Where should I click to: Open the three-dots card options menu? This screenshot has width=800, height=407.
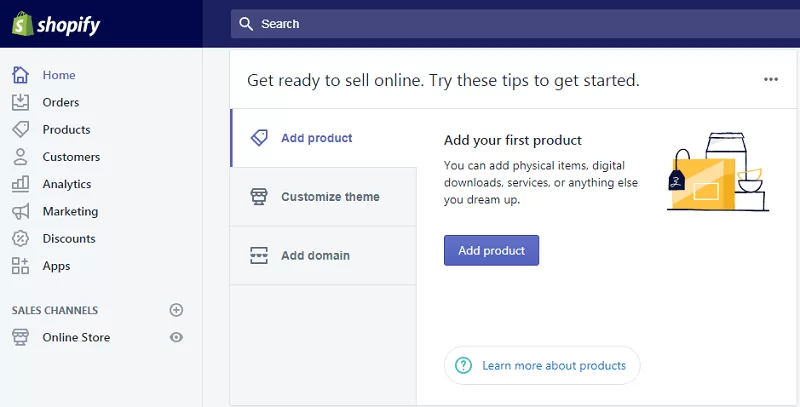tap(771, 79)
